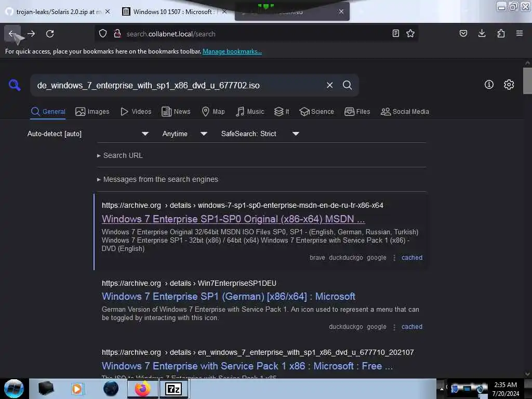The height and width of the screenshot is (399, 532).
Task: Select the Files search category
Action: [x=357, y=112]
